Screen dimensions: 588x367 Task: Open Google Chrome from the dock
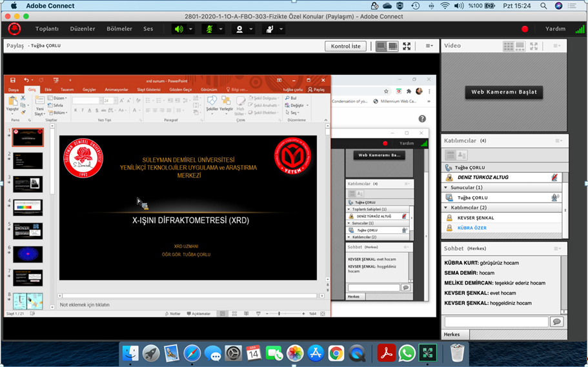[x=336, y=353]
